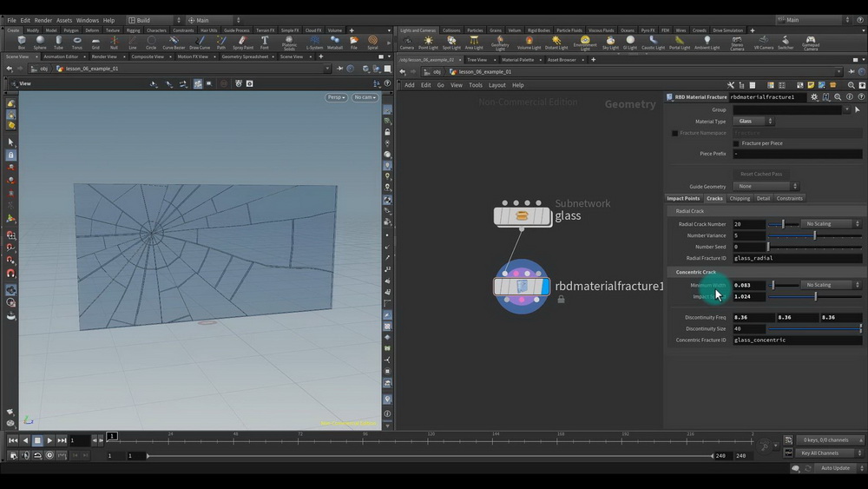Click obj in network path bar
868x489 pixels.
[437, 72]
